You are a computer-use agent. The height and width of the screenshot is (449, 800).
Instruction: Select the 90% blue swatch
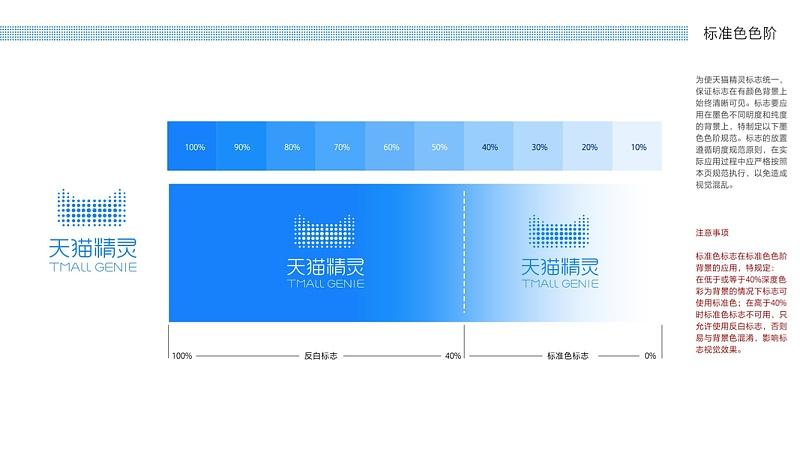click(x=241, y=146)
